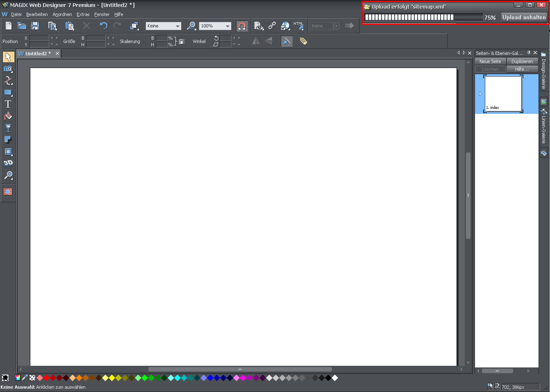Click the rotation Winkel angle input field
This screenshot has width=550, height=392.
pyautogui.click(x=225, y=38)
